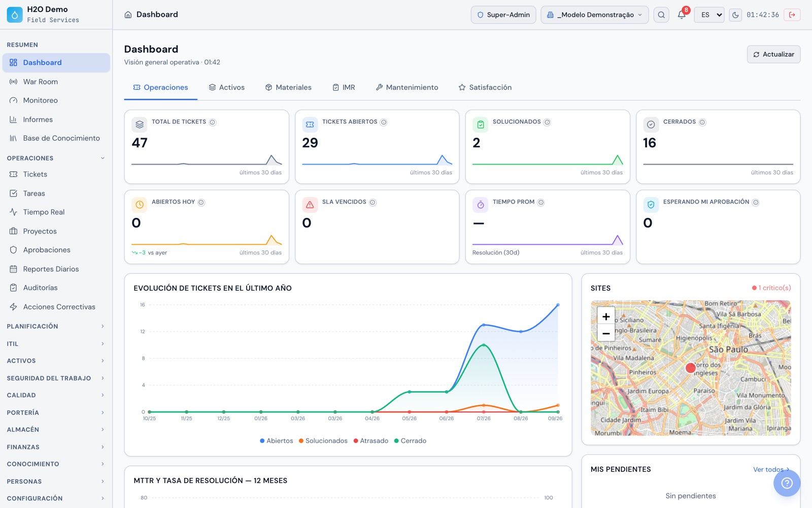
Task: Toggle Abiertos series in chart legend
Action: (x=277, y=441)
